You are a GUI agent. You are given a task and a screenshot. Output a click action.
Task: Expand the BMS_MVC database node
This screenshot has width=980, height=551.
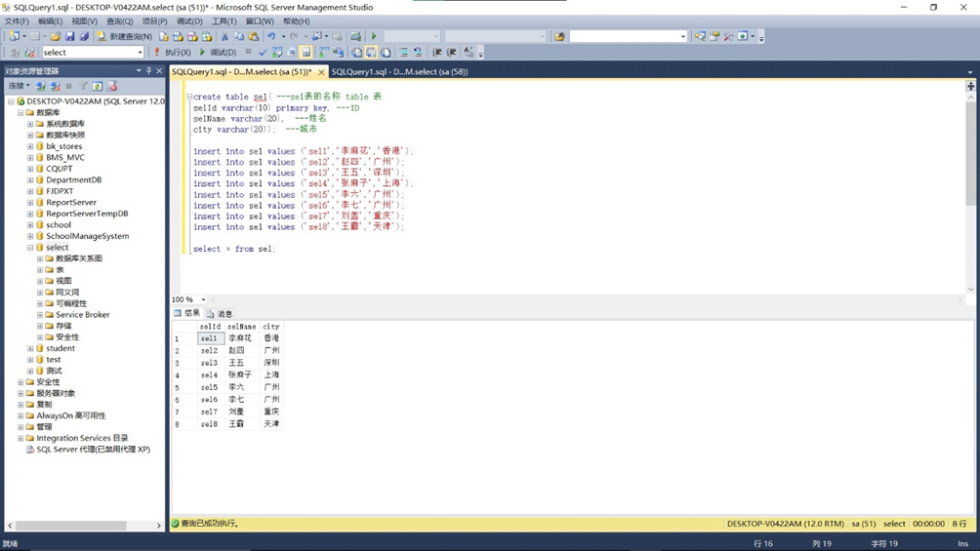click(30, 157)
